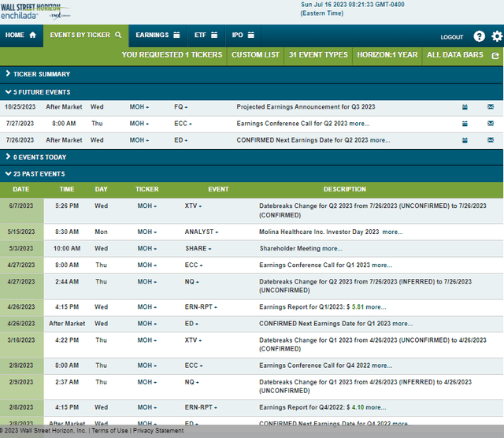Click Wall Street Horizon enchilada logo
The width and height of the screenshot is (504, 438).
[35, 12]
